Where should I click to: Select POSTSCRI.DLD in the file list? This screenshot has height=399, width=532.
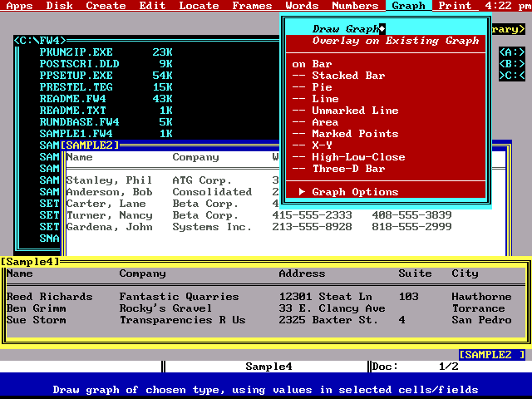80,64
